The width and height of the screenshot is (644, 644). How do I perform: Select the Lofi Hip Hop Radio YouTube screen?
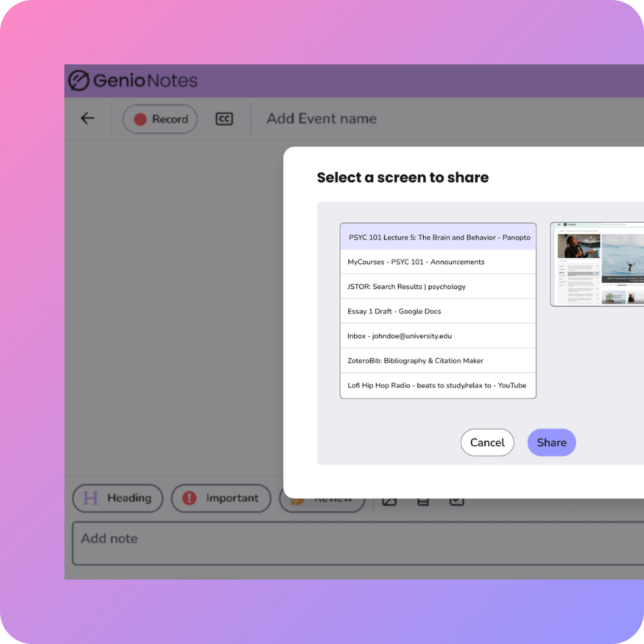point(438,385)
